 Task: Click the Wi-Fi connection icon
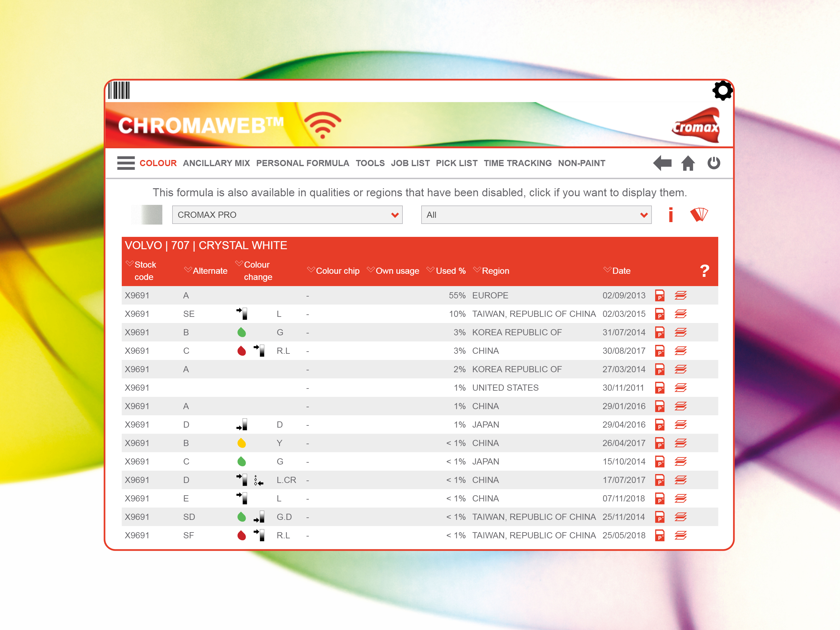pyautogui.click(x=323, y=125)
